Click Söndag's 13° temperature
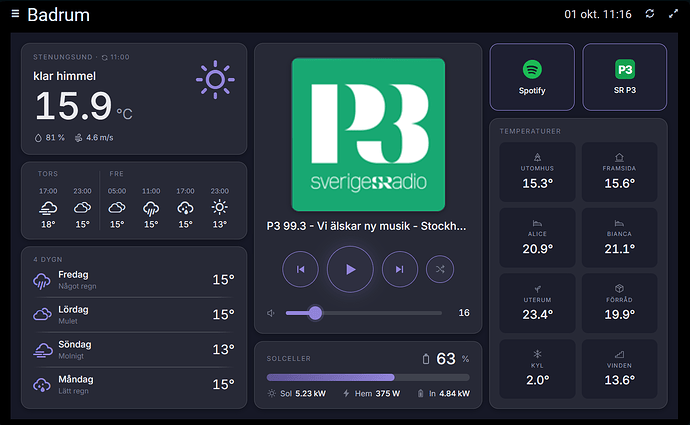 [224, 349]
